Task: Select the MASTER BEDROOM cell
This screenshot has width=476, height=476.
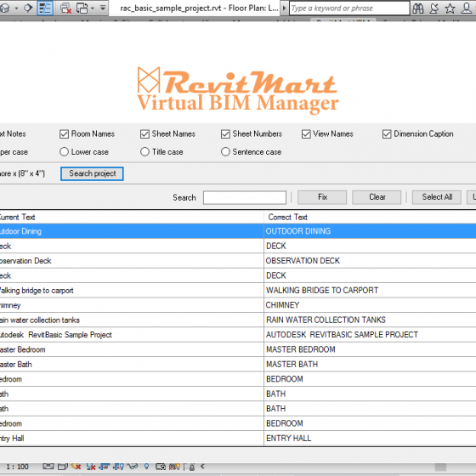Action: [x=370, y=349]
